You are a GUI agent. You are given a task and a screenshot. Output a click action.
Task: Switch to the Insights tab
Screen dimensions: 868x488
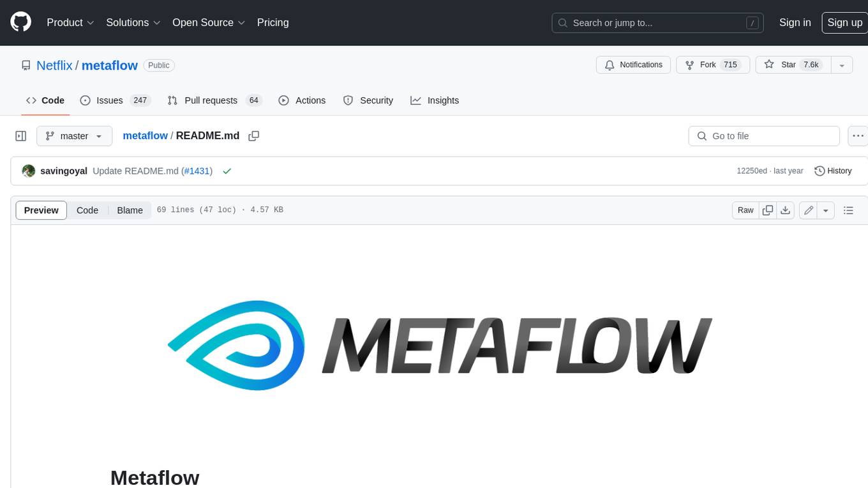coord(435,100)
